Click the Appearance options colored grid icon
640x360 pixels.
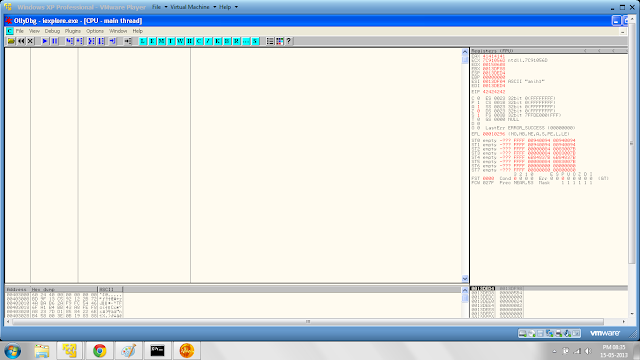tap(280, 41)
